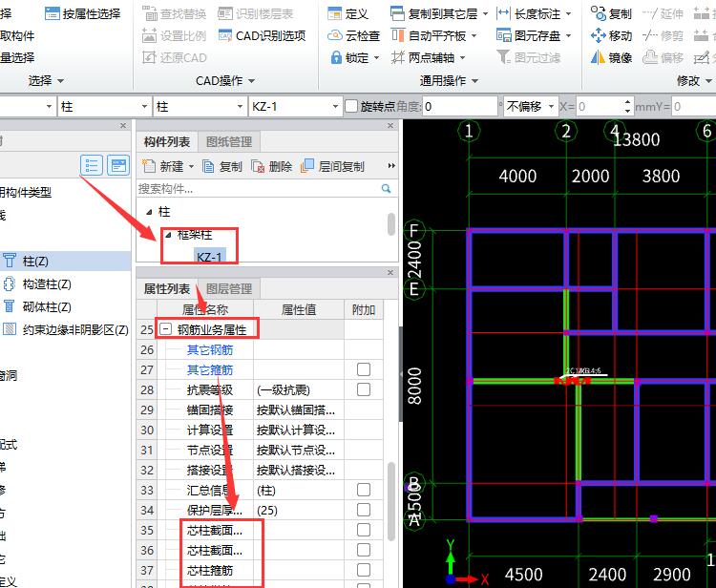Open 其它钢筋 link
Screen dimensions: 716x588
210,349
